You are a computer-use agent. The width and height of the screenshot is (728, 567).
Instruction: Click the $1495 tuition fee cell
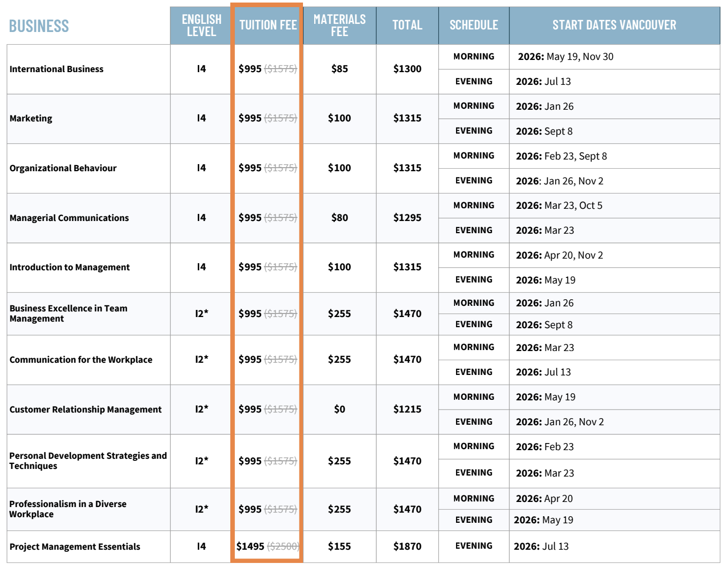coord(250,546)
